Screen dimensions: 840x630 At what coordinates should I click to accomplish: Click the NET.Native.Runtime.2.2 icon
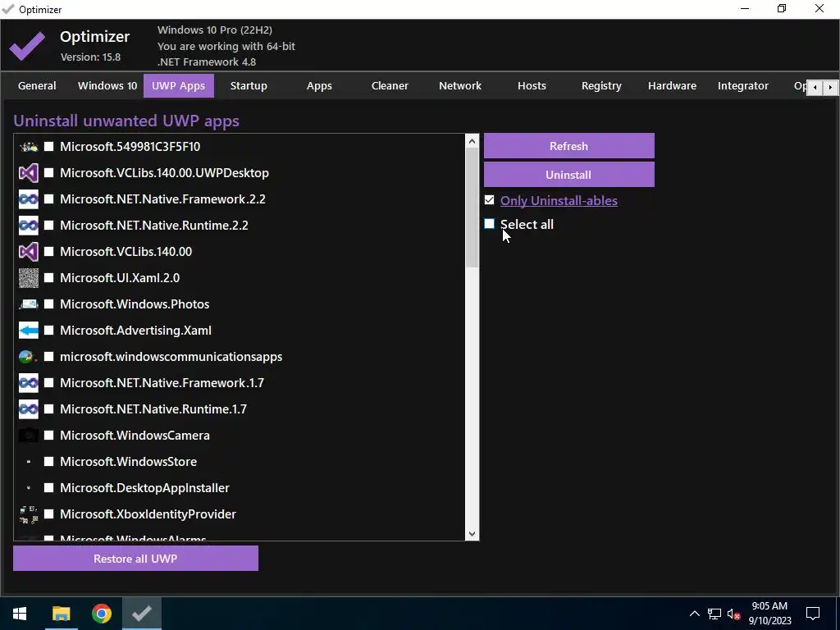[x=29, y=226]
